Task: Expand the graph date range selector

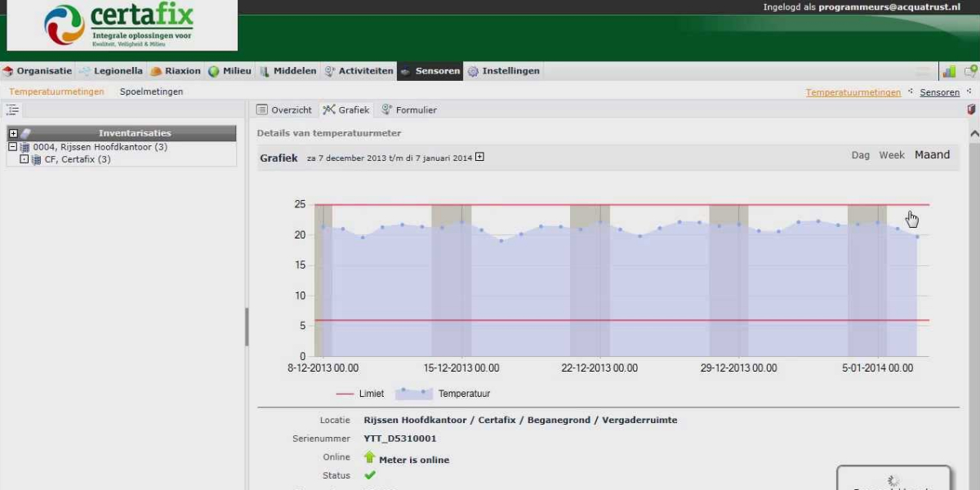Action: coord(479,158)
